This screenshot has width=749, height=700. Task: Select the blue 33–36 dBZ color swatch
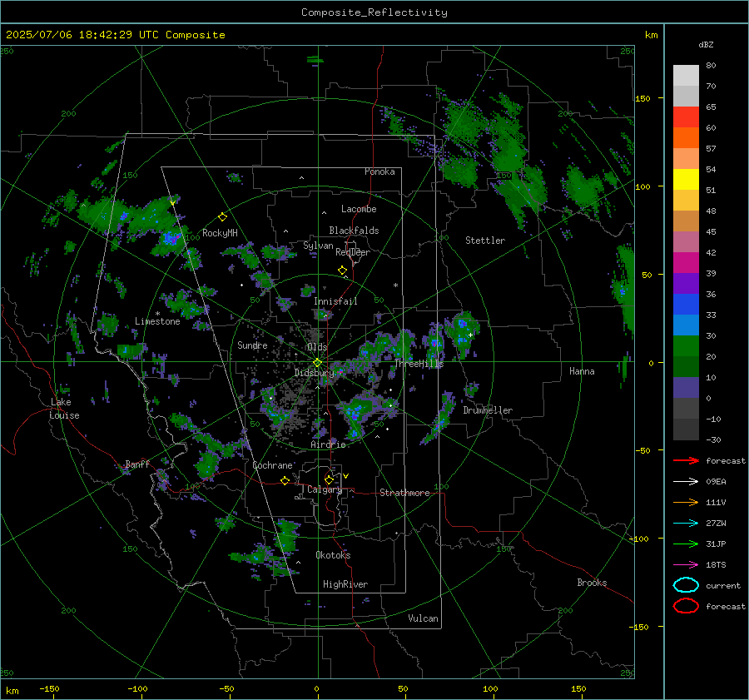pyautogui.click(x=686, y=305)
